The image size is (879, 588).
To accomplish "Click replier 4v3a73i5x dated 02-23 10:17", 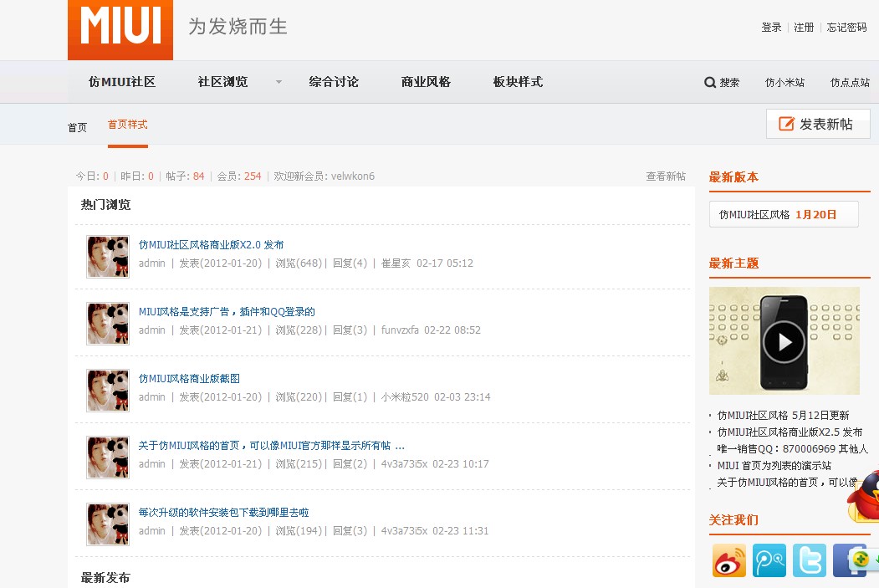I will pos(404,463).
